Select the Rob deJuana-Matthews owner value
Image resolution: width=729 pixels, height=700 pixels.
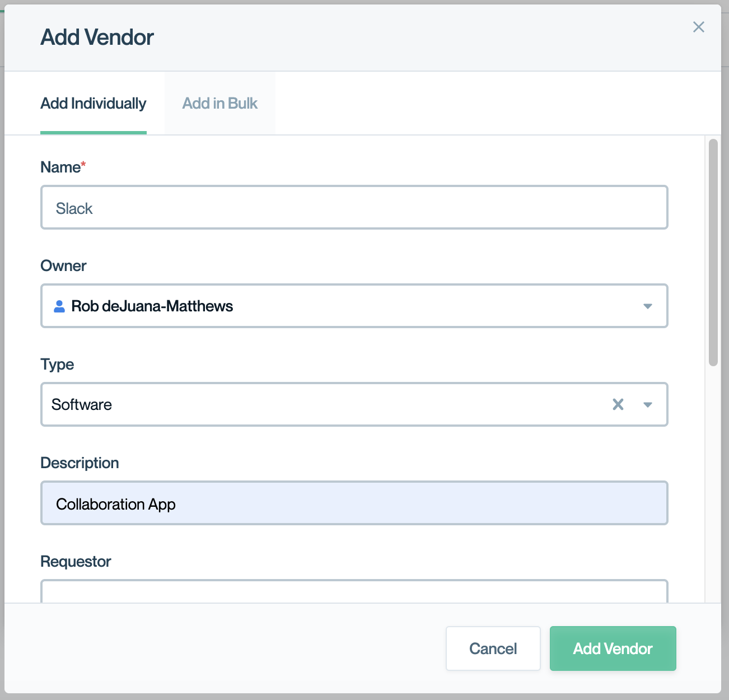tap(152, 306)
